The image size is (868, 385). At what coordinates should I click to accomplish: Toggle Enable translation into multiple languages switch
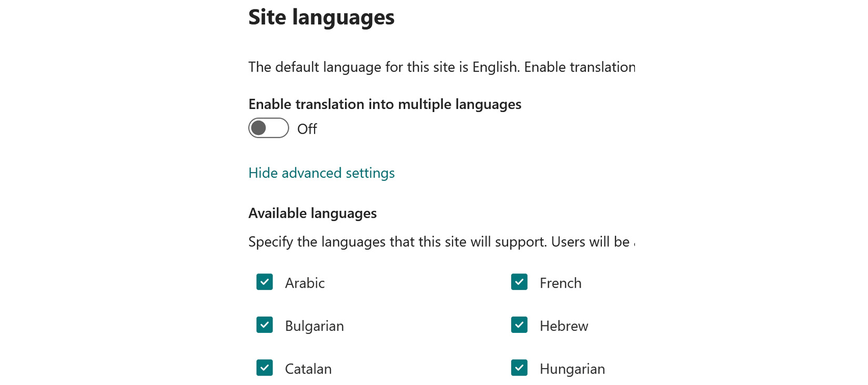268,128
